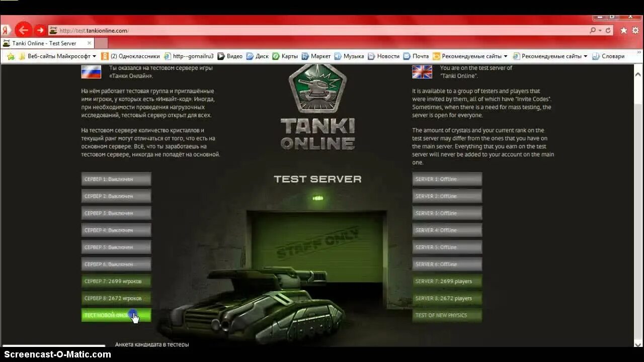
Task: Click the refresh page icon
Action: (608, 31)
